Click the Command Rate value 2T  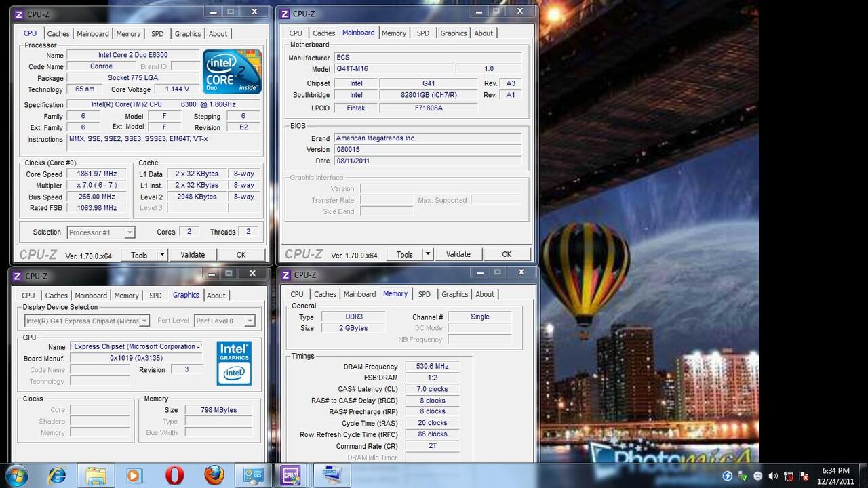(x=433, y=446)
